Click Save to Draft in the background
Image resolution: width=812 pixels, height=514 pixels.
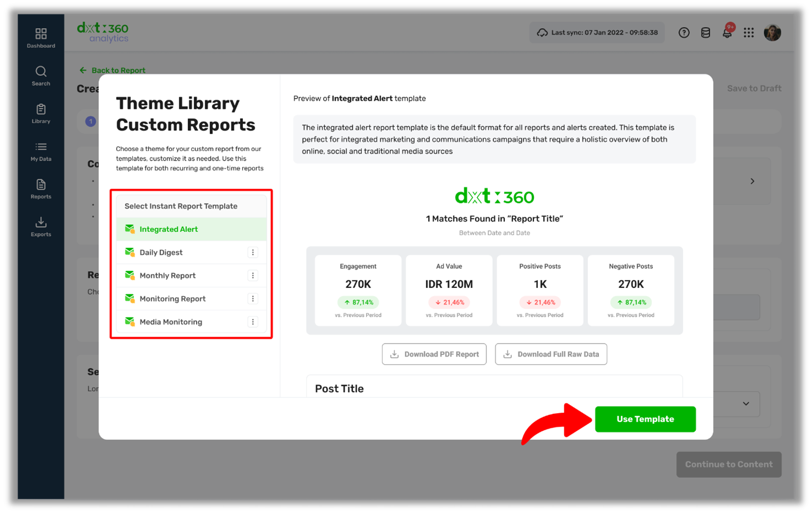(x=754, y=88)
